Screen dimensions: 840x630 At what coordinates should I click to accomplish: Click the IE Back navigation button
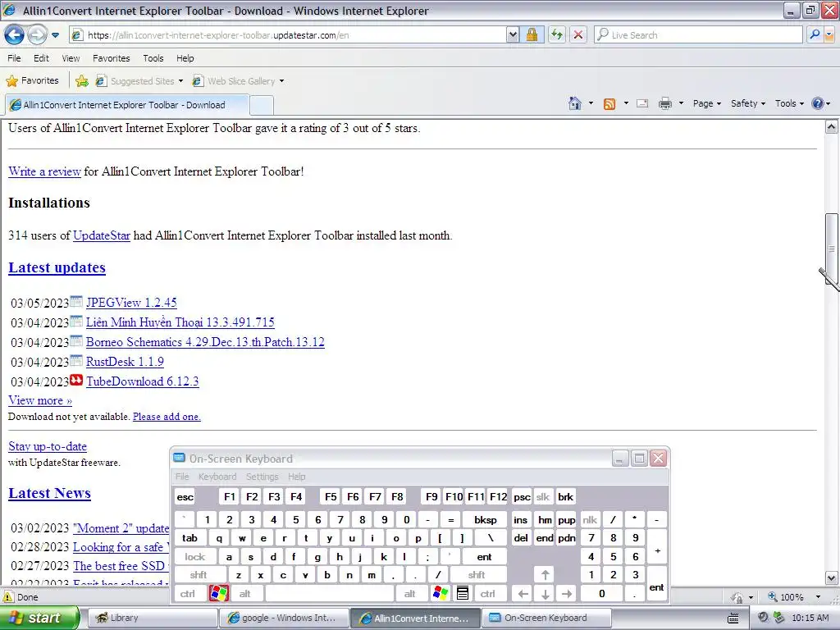coord(14,35)
